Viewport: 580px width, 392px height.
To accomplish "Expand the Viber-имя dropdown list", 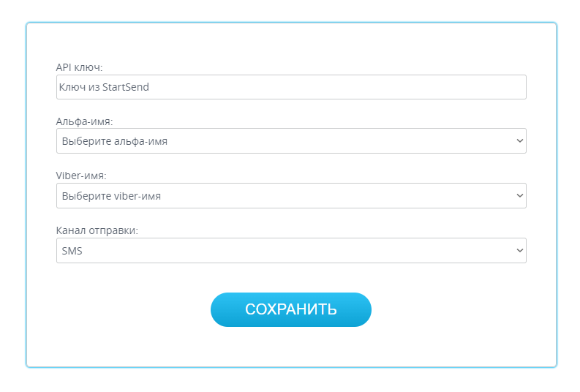I will (291, 195).
